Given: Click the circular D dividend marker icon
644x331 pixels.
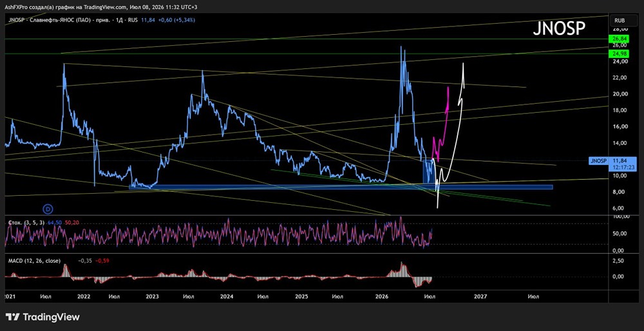Looking at the screenshot, I should (48, 209).
